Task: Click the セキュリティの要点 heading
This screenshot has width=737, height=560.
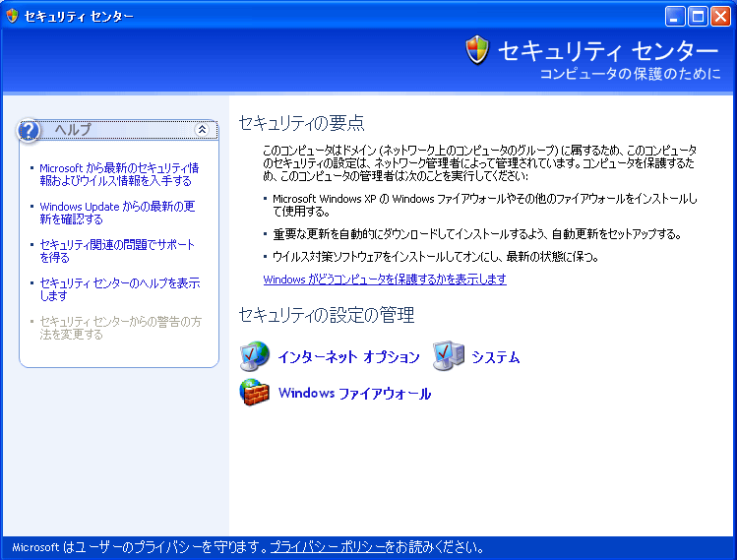Action: 301,123
